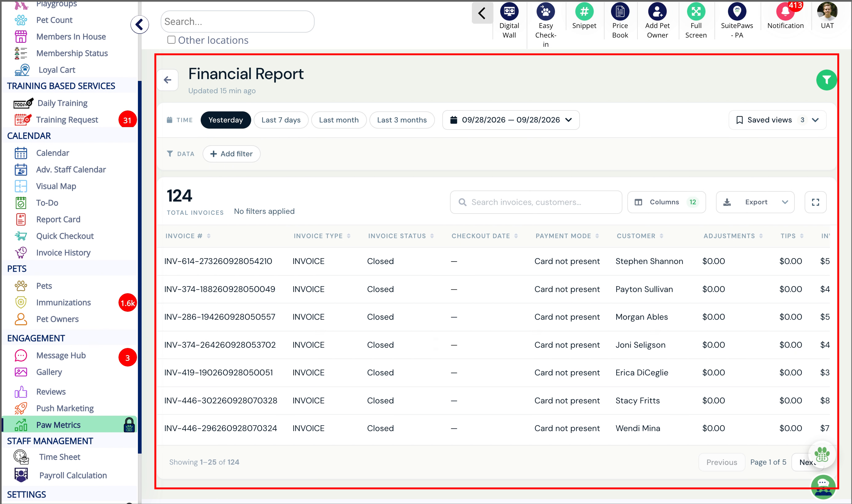The image size is (852, 504).
Task: Check the Other locations checkbox
Action: pos(171,40)
